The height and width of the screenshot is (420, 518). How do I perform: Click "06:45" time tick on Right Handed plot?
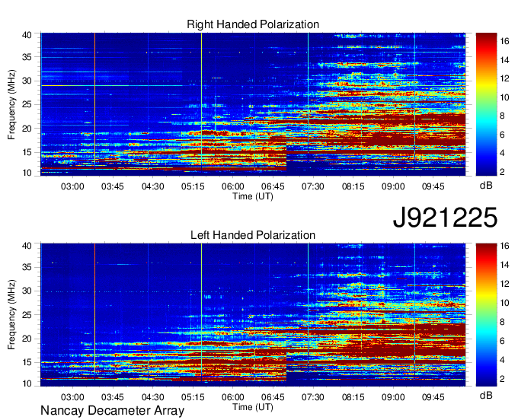pos(273,186)
